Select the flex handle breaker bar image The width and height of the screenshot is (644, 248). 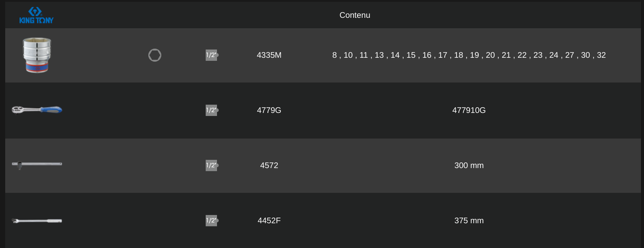point(37,220)
